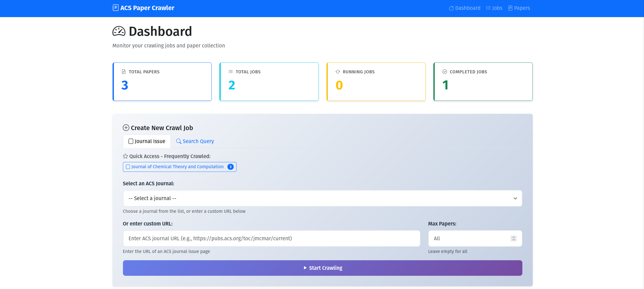
Task: Click the Total Jobs count 2
Action: coord(232,85)
